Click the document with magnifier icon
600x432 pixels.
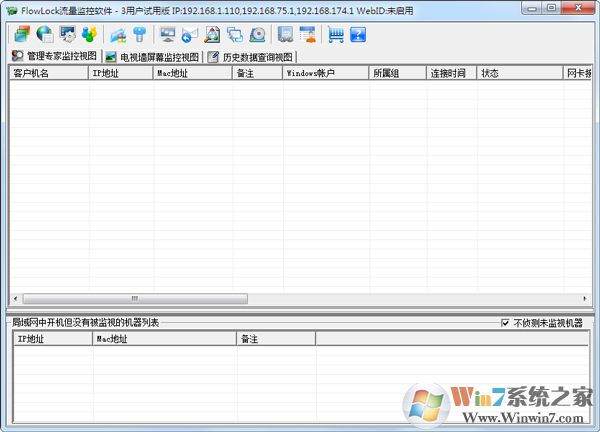pyautogui.click(x=212, y=34)
